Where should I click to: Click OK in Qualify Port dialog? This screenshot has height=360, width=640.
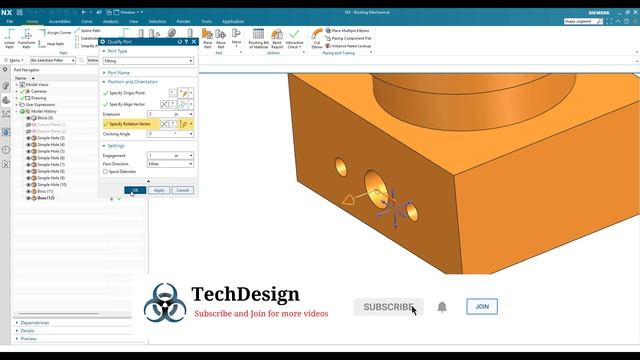coord(135,190)
